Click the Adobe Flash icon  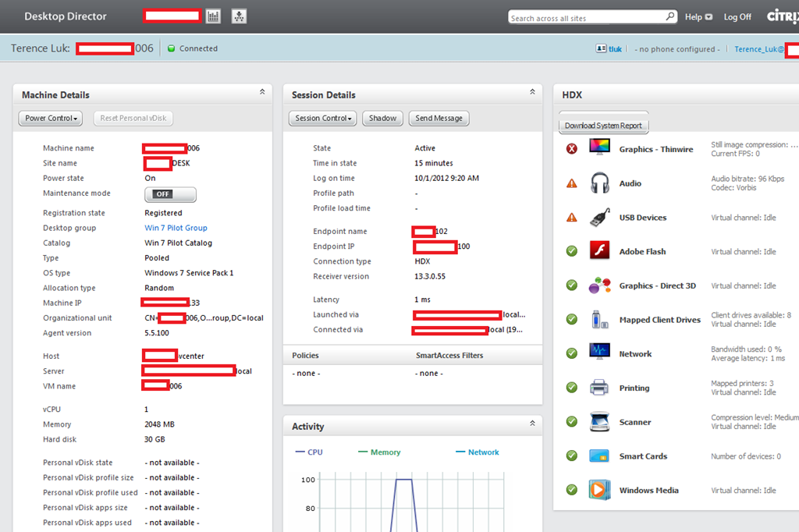599,251
